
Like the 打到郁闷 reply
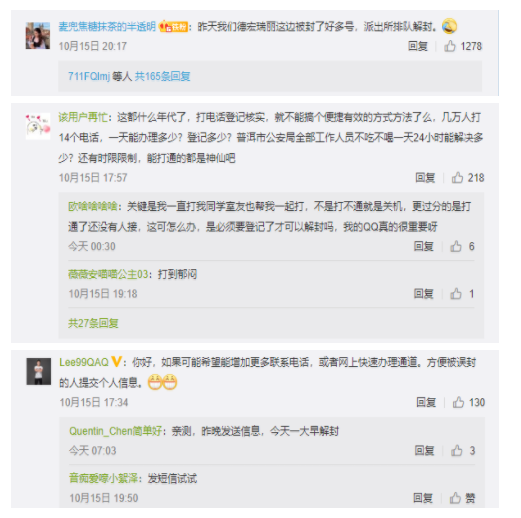pyautogui.click(x=456, y=294)
